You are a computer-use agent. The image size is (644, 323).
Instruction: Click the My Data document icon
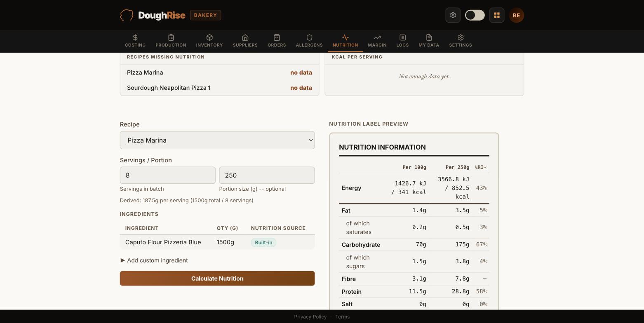click(x=429, y=37)
